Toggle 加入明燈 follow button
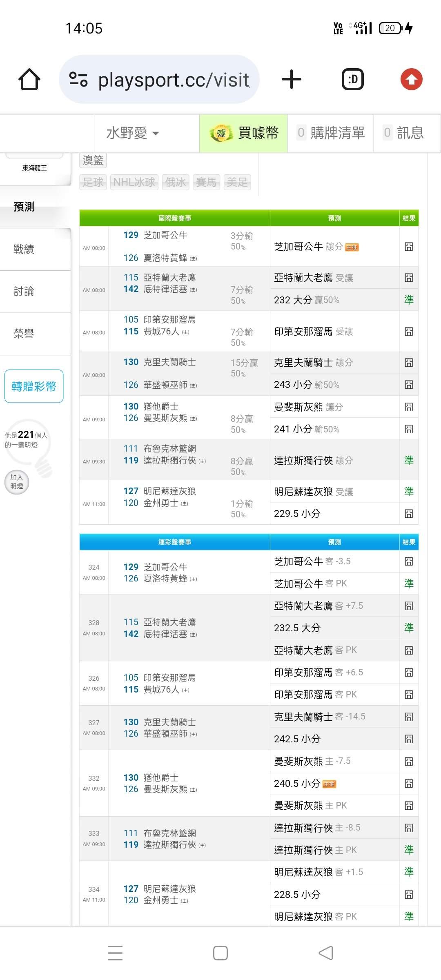The image size is (441, 980). coord(17,482)
